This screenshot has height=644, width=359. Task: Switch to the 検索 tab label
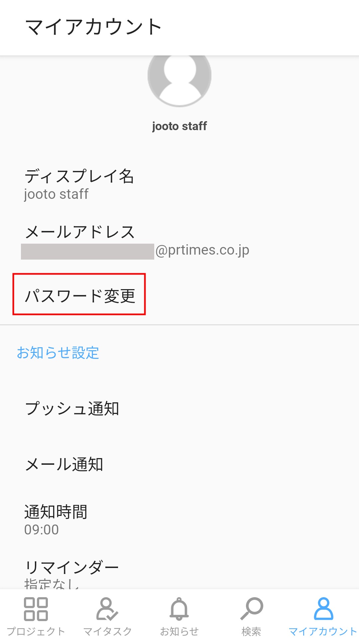251,631
